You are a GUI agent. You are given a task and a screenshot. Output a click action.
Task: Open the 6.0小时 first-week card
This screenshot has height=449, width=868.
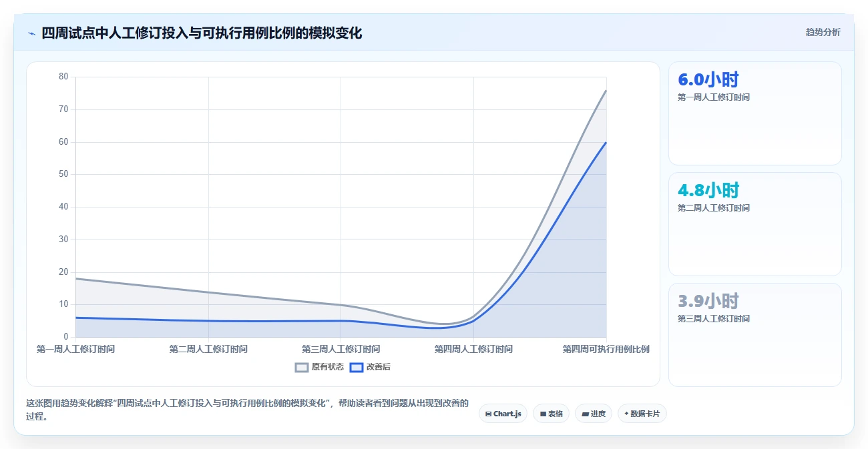tap(754, 113)
